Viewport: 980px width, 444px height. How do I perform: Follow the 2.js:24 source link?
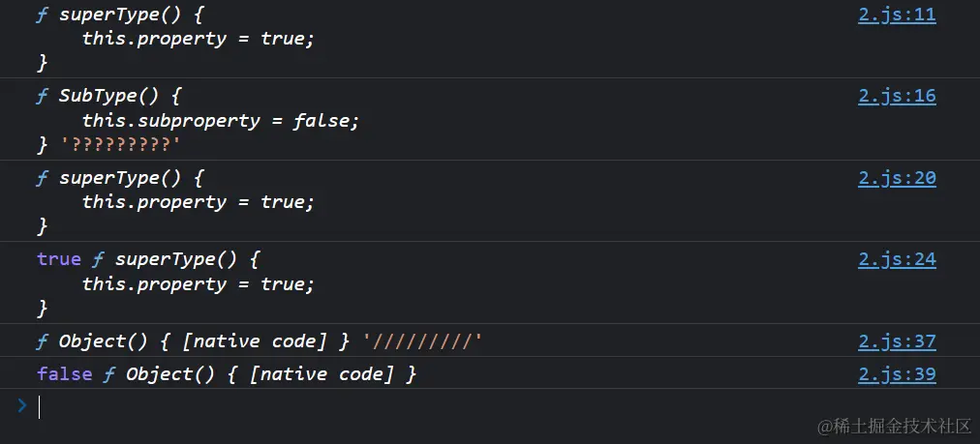(897, 259)
